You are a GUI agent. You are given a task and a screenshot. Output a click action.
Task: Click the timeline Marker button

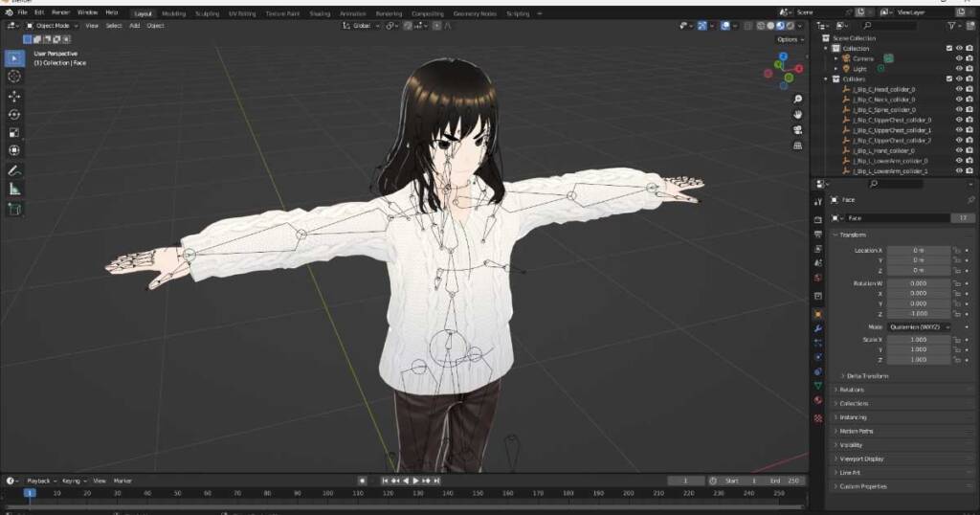point(122,481)
